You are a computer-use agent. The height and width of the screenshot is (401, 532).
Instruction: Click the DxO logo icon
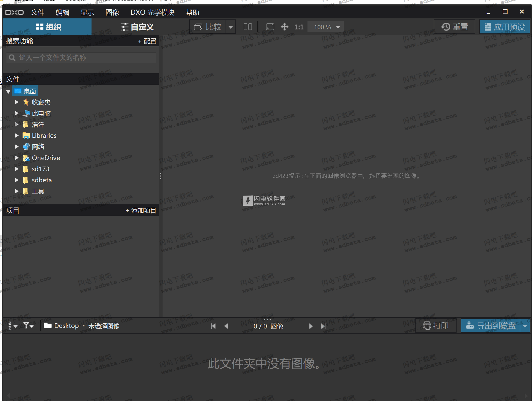(x=15, y=12)
